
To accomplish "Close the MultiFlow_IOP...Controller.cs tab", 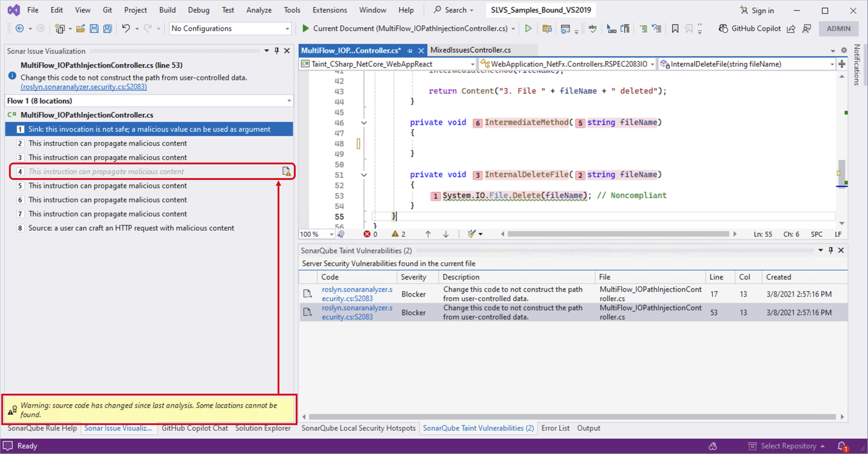I will click(421, 50).
